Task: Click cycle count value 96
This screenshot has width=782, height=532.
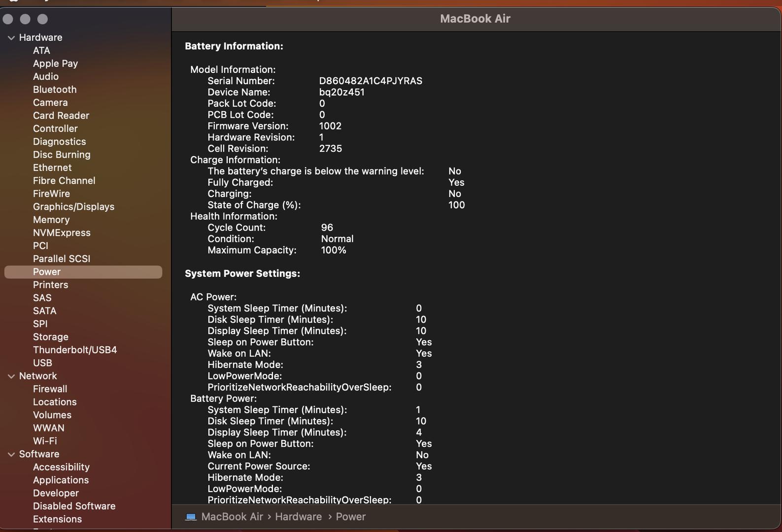Action: (327, 228)
